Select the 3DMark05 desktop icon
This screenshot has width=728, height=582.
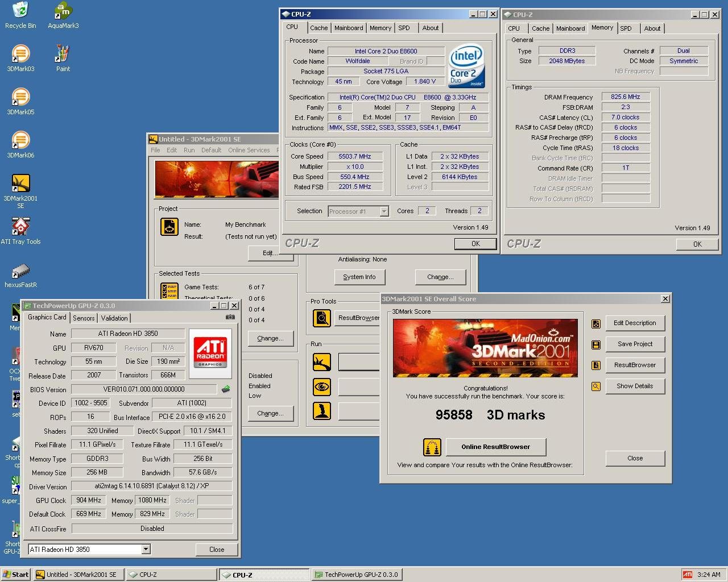(x=20, y=102)
